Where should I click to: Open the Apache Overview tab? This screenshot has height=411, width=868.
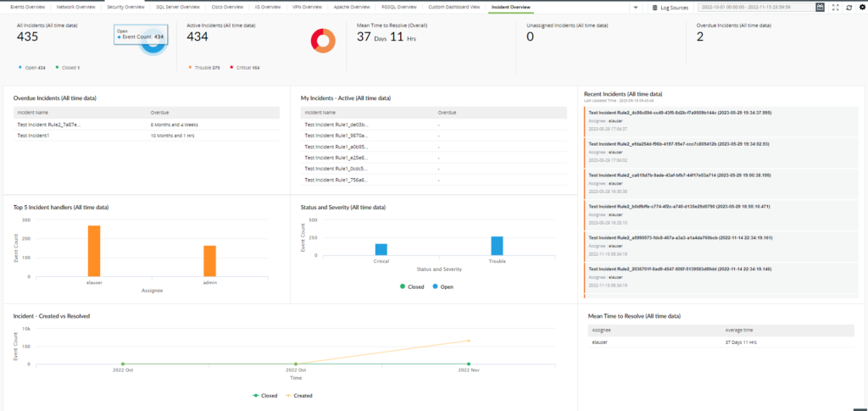(350, 6)
